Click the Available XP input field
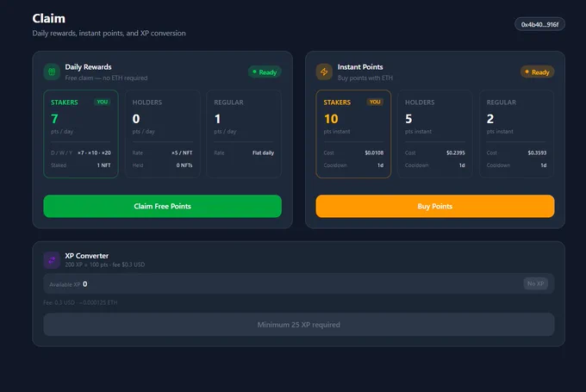Image resolution: width=586 pixels, height=392 pixels. (299, 283)
